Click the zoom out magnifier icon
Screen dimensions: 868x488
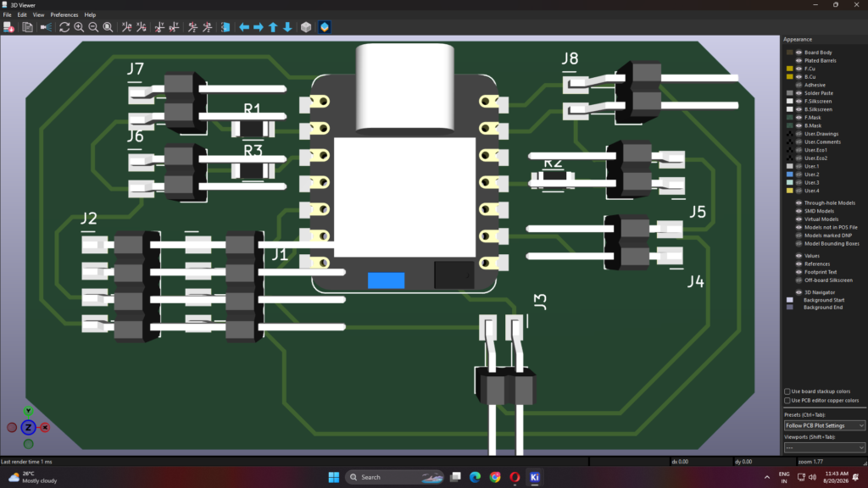pyautogui.click(x=93, y=27)
